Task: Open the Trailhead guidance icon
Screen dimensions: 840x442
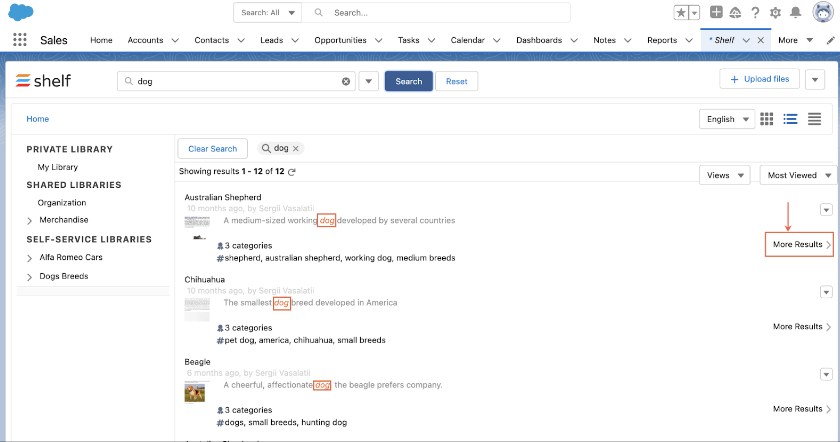Action: pyautogui.click(x=736, y=12)
